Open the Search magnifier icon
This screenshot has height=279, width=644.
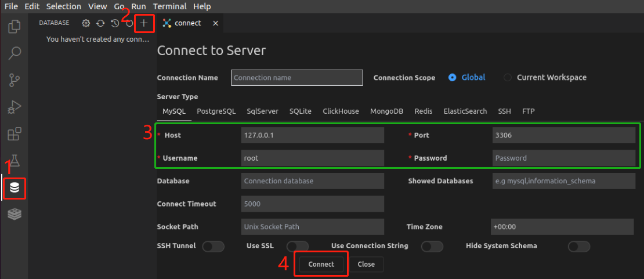(x=15, y=53)
